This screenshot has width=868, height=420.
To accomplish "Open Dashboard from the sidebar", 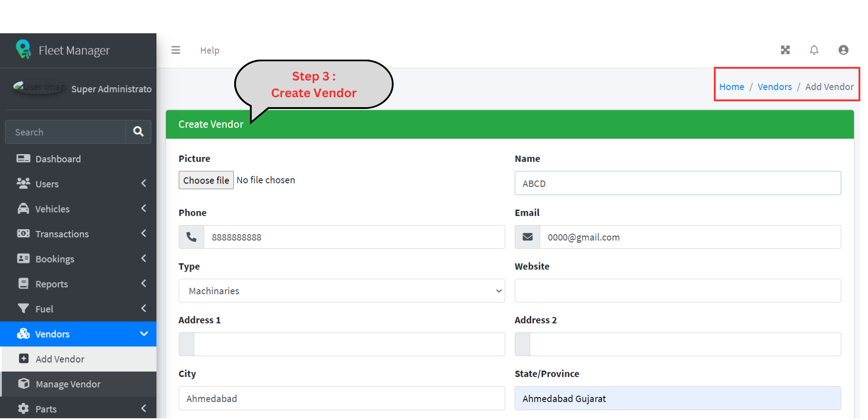I will coord(58,159).
